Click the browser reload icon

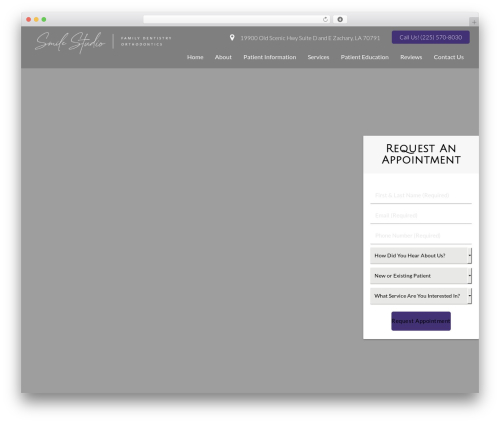[x=325, y=19]
